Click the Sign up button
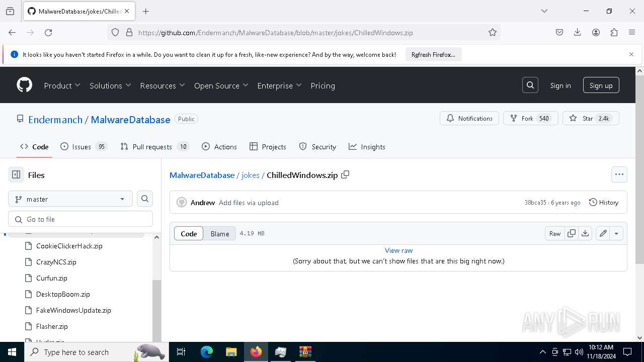This screenshot has width=644, height=362. point(601,85)
